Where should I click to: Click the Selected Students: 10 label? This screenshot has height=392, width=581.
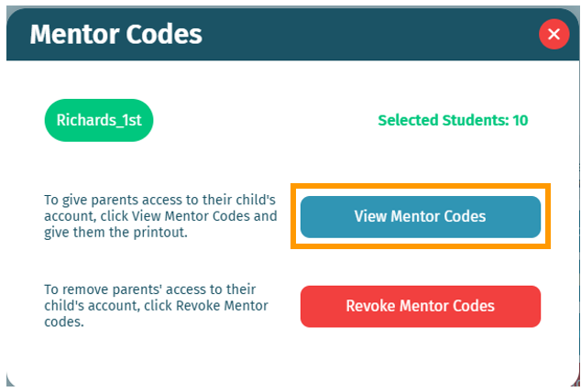[453, 120]
